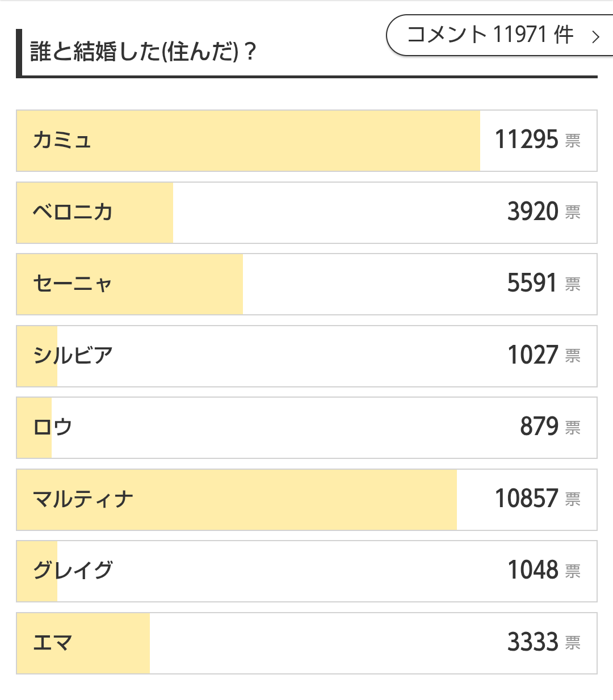
Task: Click the 3333 vote count for エマ
Action: pos(533,642)
